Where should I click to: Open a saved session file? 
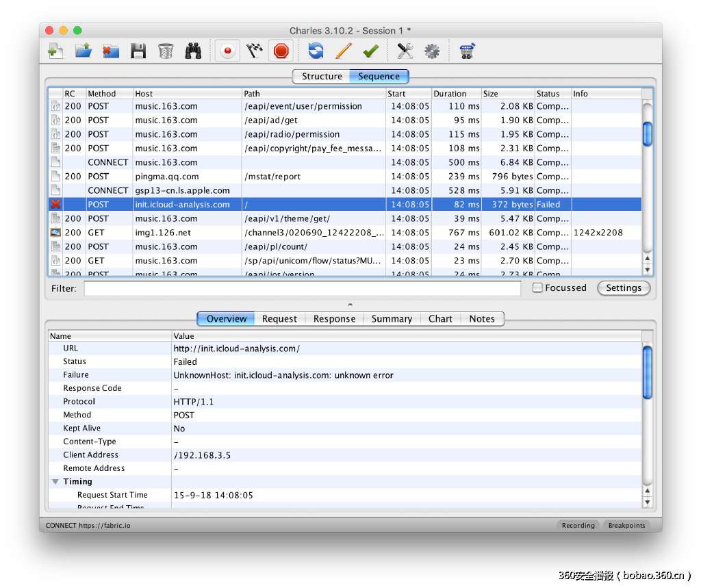83,51
